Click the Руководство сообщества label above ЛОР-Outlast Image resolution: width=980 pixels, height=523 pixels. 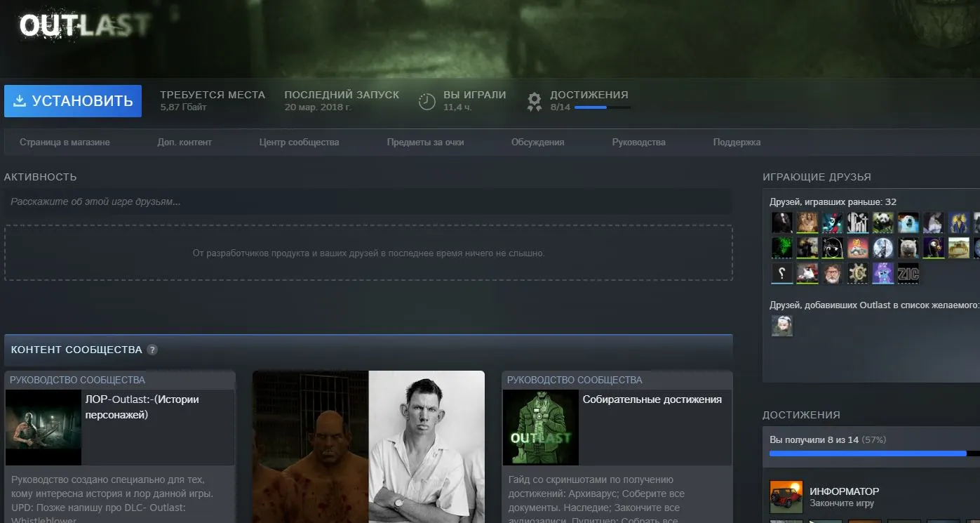pos(77,380)
